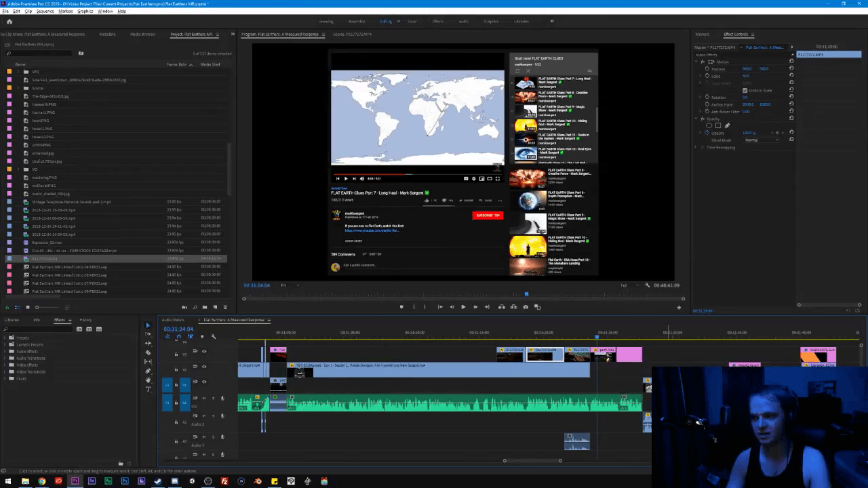Open Program monitor settings wrench
This screenshot has height=488, width=868.
[x=648, y=285]
